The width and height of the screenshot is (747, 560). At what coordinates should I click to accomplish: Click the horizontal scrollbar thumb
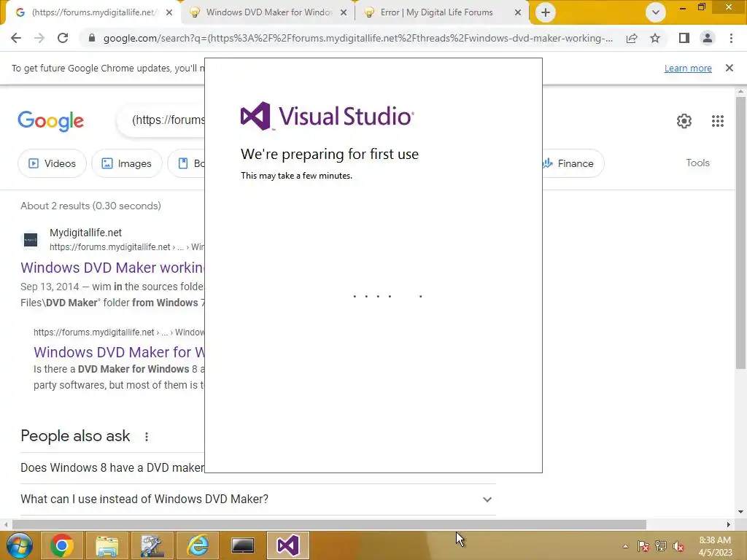pos(329,524)
